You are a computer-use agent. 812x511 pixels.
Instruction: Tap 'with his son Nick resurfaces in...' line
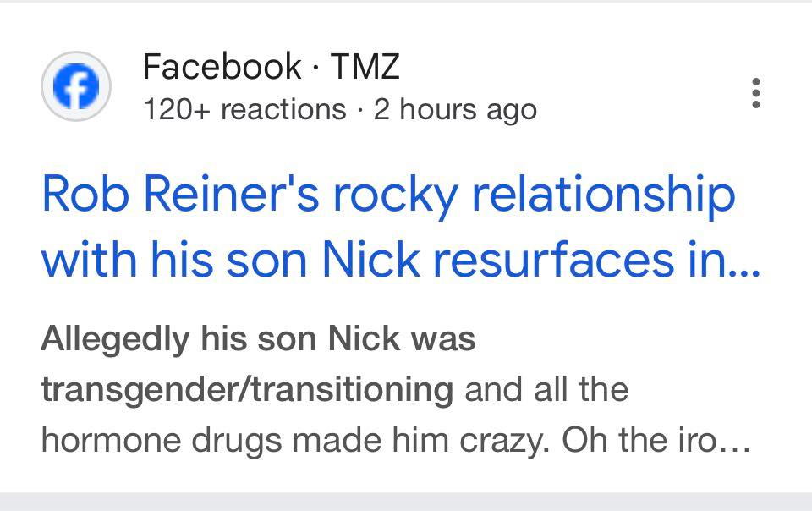pyautogui.click(x=401, y=262)
